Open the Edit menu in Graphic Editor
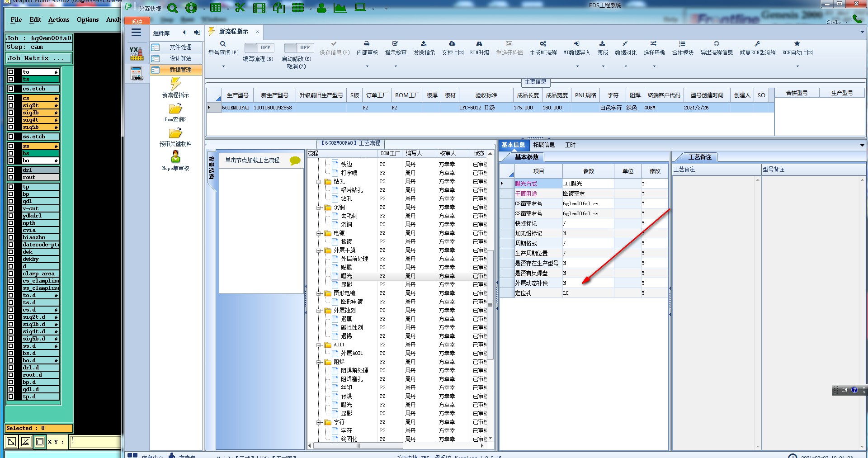The height and width of the screenshot is (458, 868). click(x=35, y=19)
